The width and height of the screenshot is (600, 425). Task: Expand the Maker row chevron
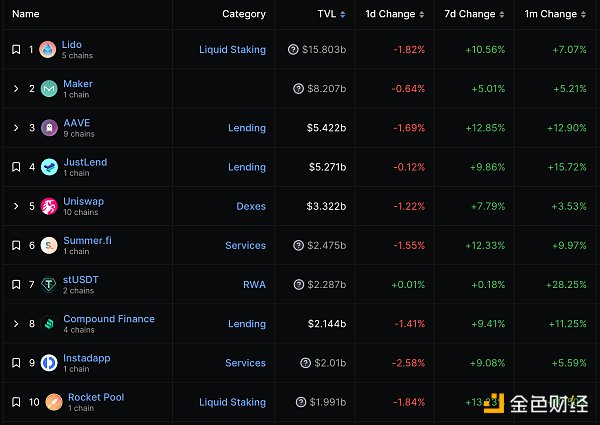[x=16, y=89]
